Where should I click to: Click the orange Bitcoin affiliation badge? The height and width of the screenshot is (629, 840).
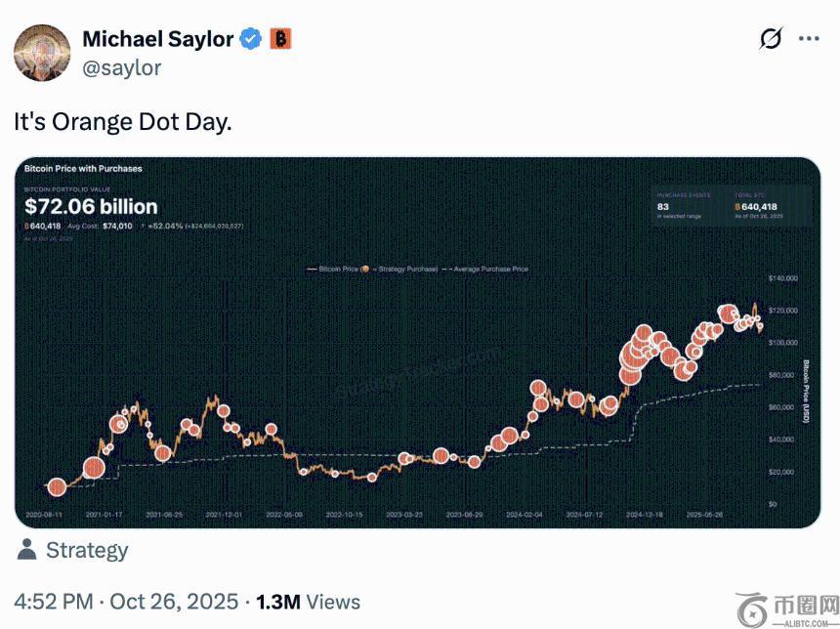281,39
